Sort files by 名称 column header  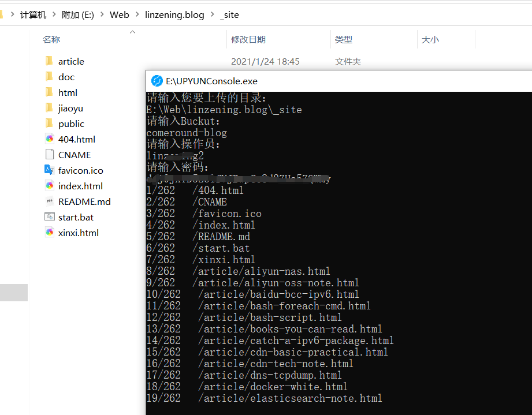[51, 39]
